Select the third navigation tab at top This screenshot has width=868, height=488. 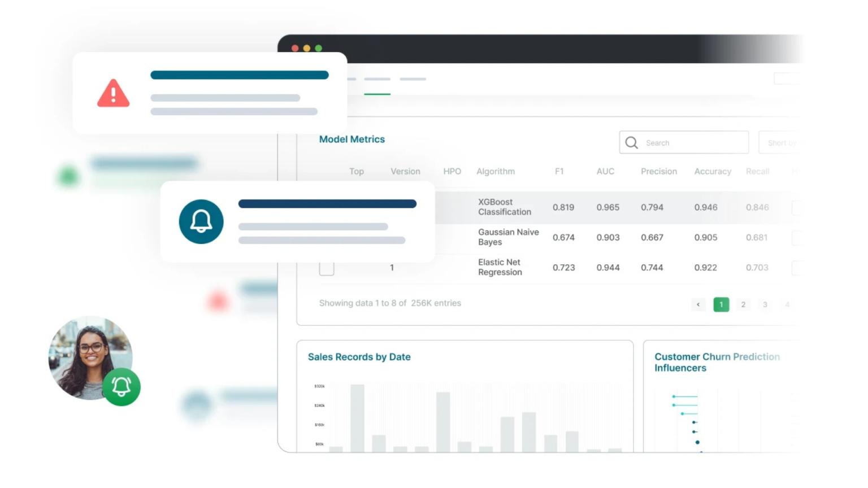point(413,80)
